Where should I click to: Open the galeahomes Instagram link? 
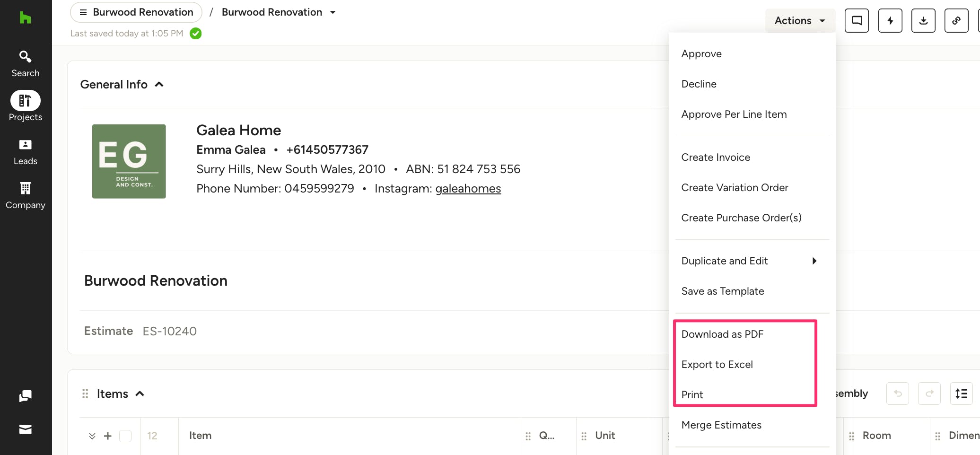(468, 189)
